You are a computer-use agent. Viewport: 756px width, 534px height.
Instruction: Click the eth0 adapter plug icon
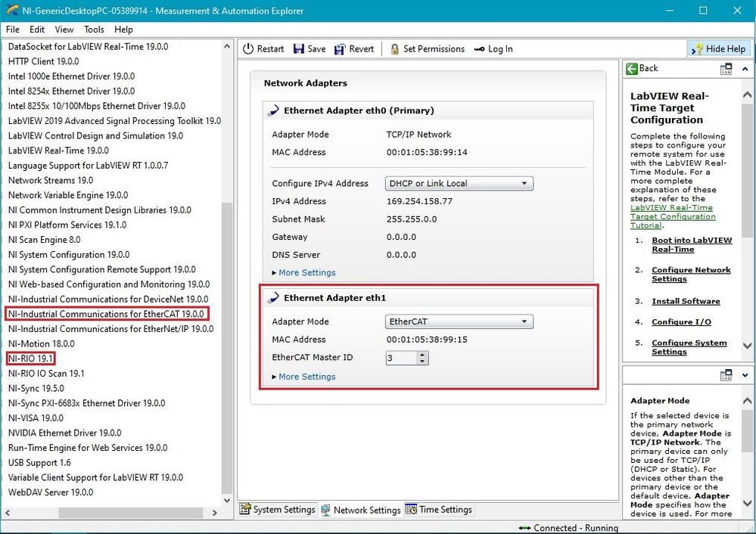click(273, 110)
